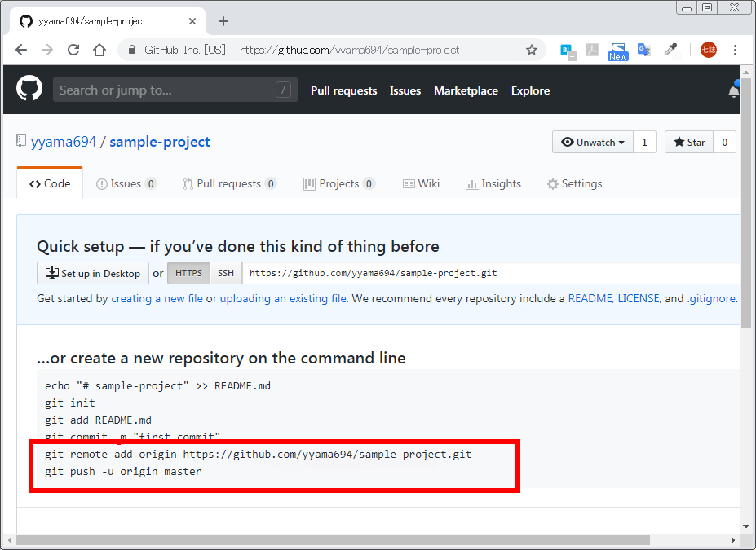This screenshot has height=550, width=756.
Task: Open the repository Pull requests tab
Action: 229,183
